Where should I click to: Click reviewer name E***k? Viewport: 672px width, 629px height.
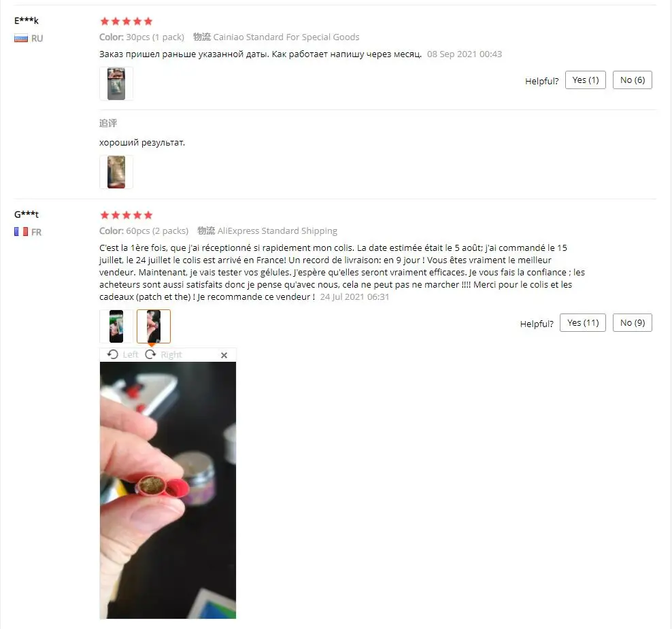(26, 20)
